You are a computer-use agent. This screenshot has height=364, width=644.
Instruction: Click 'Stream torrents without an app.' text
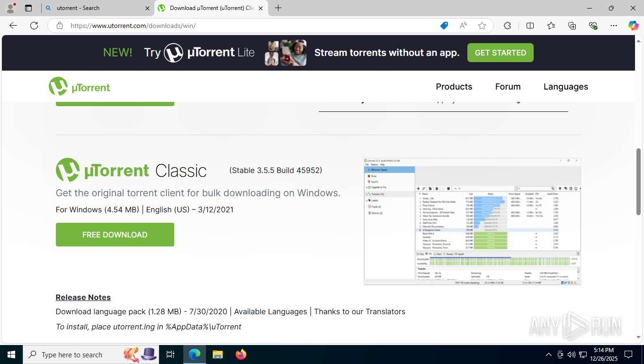click(x=387, y=53)
